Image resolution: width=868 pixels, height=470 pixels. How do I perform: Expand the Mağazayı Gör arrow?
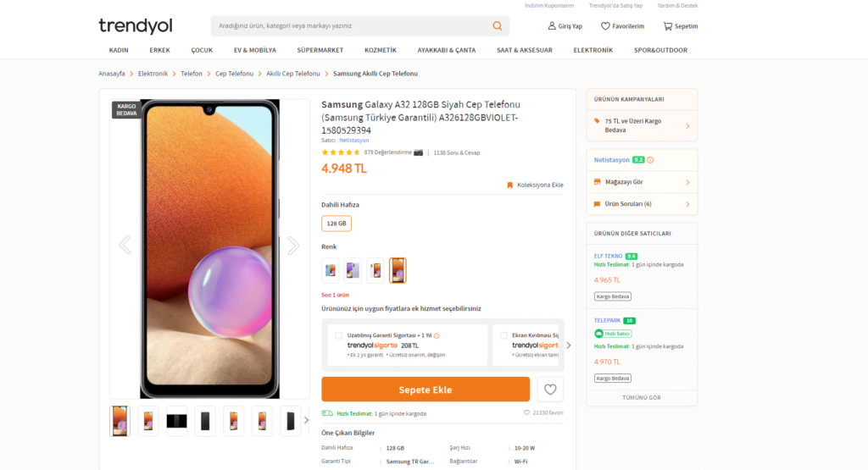click(x=687, y=182)
